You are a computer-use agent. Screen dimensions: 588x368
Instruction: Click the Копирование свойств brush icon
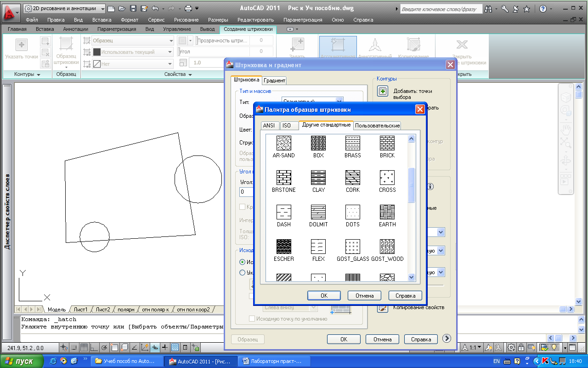click(x=383, y=307)
